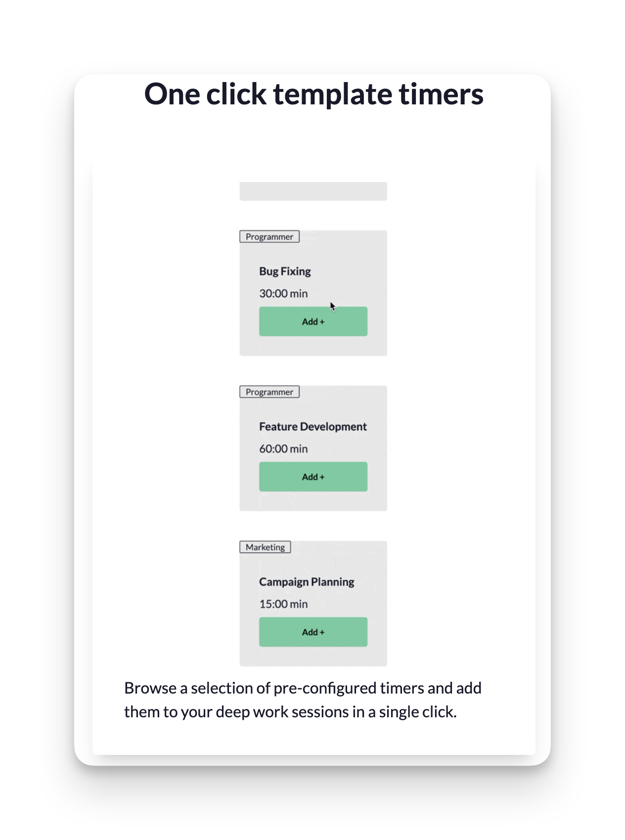Select the 15:00 min duration label
This screenshot has height=840, width=625.
(283, 605)
